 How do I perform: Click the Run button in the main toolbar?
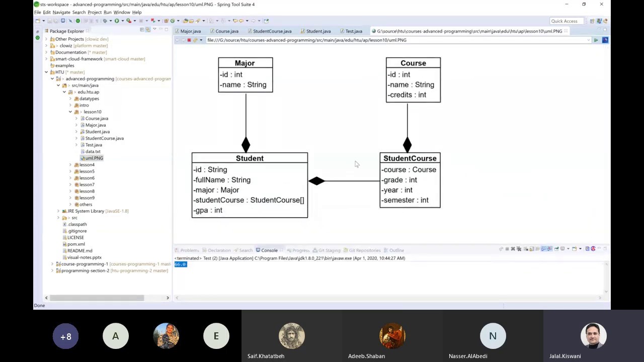click(117, 21)
